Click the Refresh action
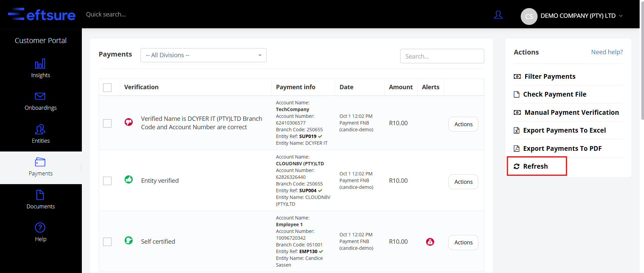 click(x=535, y=166)
